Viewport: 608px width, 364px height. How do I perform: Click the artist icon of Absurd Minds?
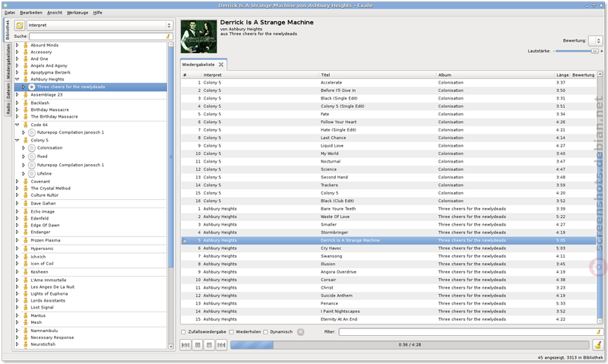26,45
